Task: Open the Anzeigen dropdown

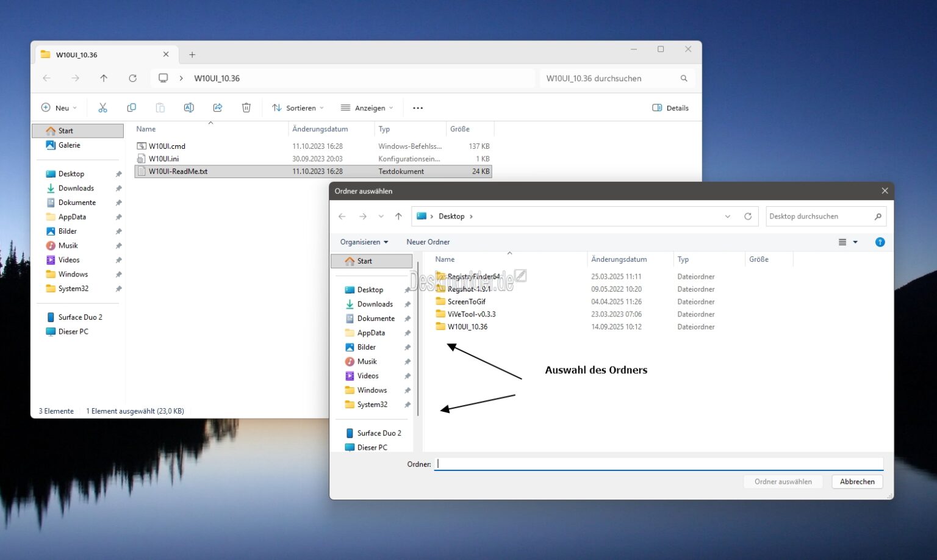Action: 367,107
